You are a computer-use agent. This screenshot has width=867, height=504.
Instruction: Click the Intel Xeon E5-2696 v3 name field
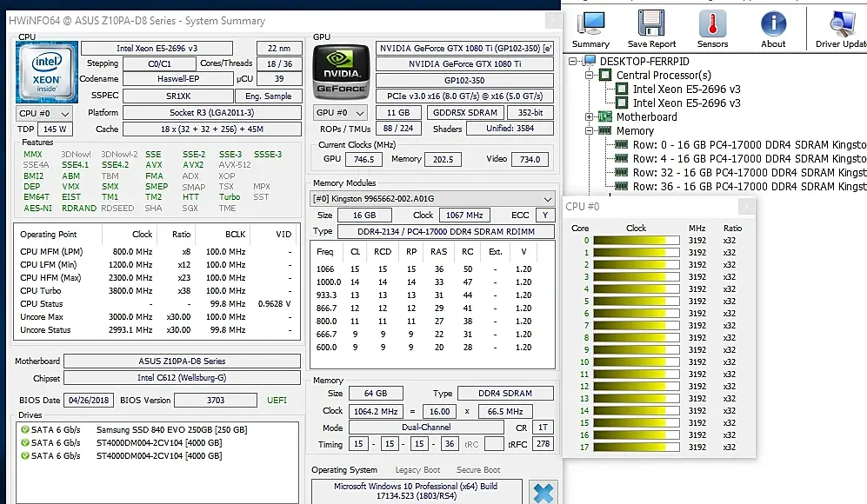click(157, 48)
